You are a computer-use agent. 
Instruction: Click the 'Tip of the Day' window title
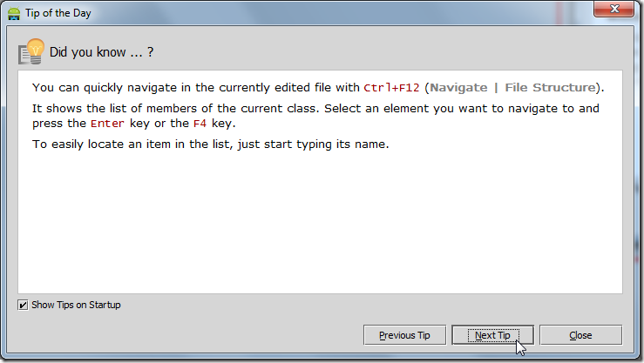coord(58,13)
